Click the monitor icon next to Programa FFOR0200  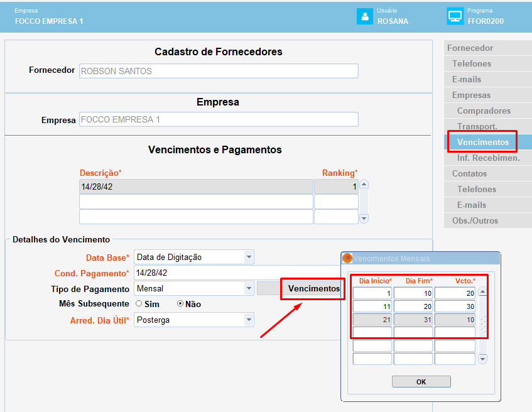(x=455, y=16)
